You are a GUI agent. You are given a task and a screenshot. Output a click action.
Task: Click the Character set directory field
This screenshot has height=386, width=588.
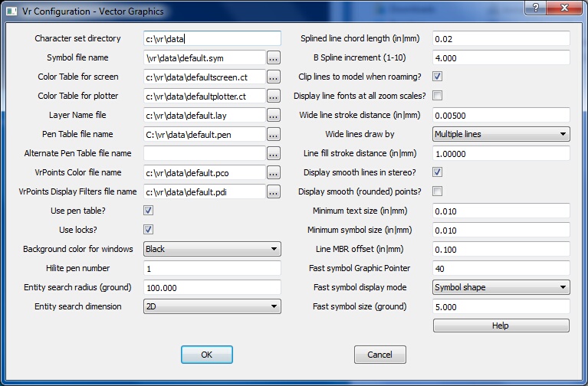pyautogui.click(x=212, y=38)
